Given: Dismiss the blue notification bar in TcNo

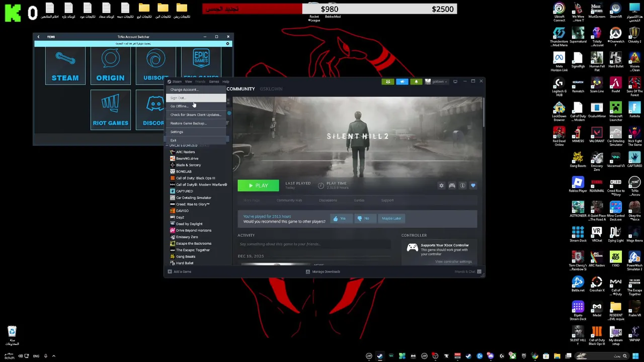Looking at the screenshot, I should 227,44.
